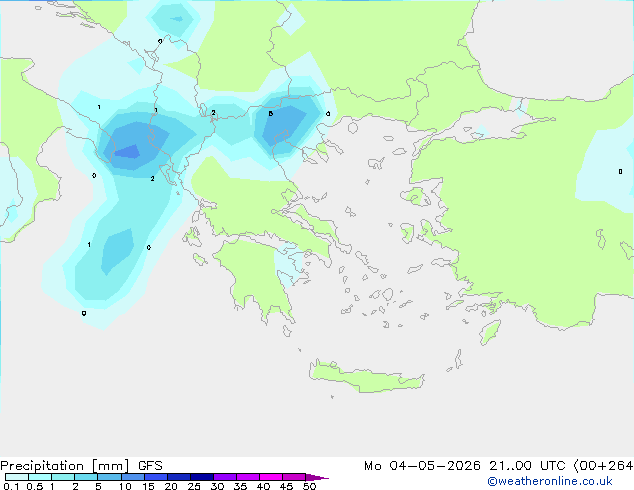This screenshot has height=490, width=634.
Task: Click the purple arrow tip of the legend
Action: pyautogui.click(x=317, y=477)
